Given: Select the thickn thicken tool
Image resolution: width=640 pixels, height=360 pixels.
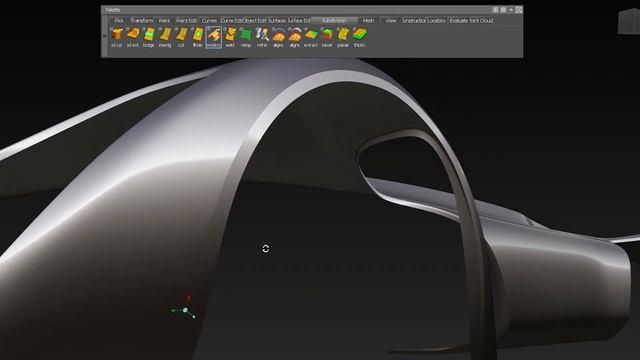Looking at the screenshot, I should 360,37.
